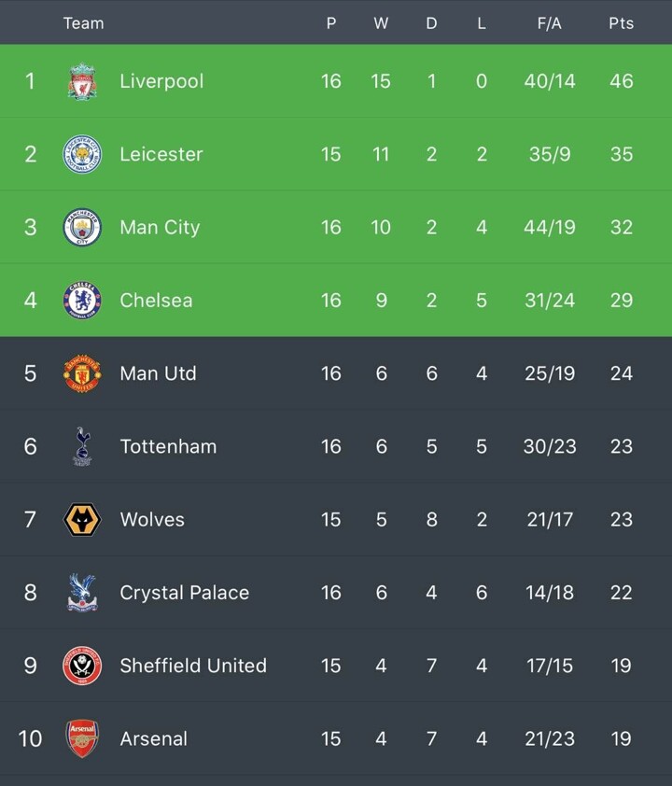Viewport: 672px width, 786px height.
Task: Select Wolves team name in table
Action: coord(152,519)
